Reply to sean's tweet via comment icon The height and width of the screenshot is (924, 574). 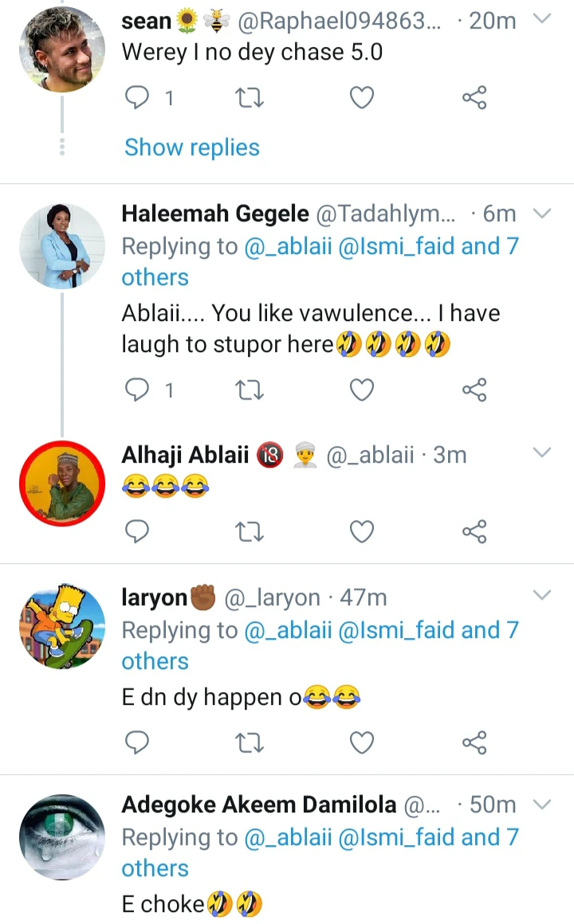click(x=138, y=98)
